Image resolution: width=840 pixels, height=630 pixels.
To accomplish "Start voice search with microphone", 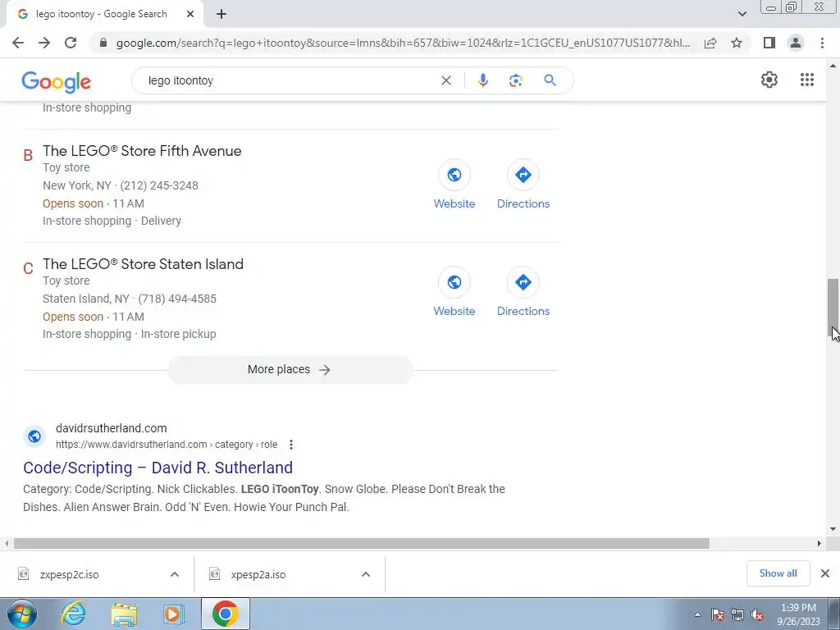I will (x=482, y=80).
